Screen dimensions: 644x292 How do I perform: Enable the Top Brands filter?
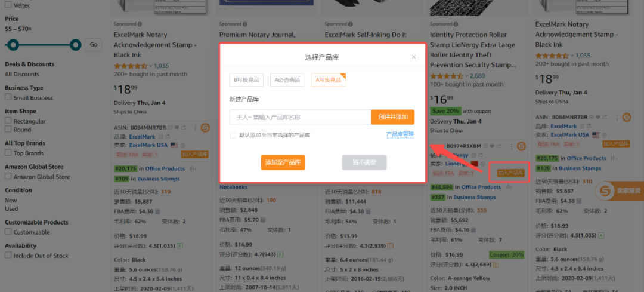pyautogui.click(x=8, y=153)
